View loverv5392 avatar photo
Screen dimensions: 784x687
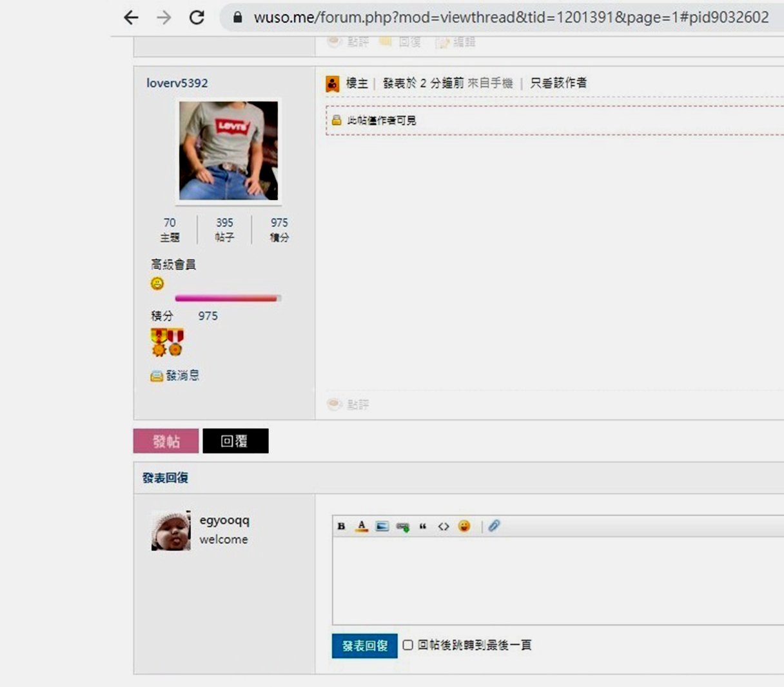point(229,150)
